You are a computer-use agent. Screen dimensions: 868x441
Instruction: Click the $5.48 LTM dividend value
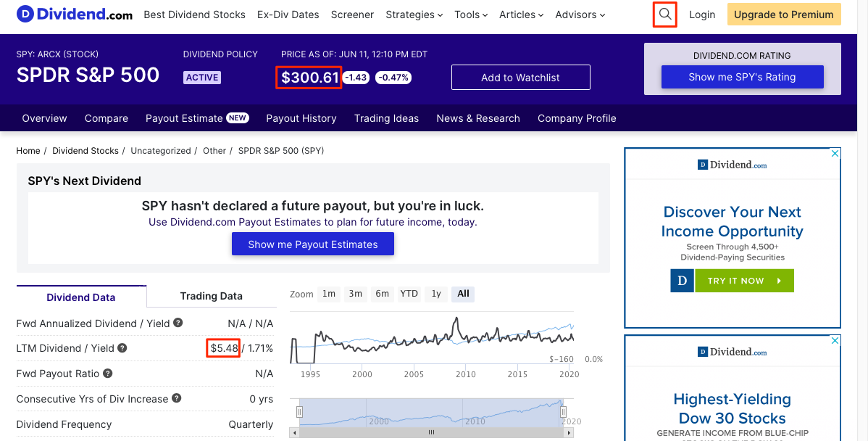point(224,348)
